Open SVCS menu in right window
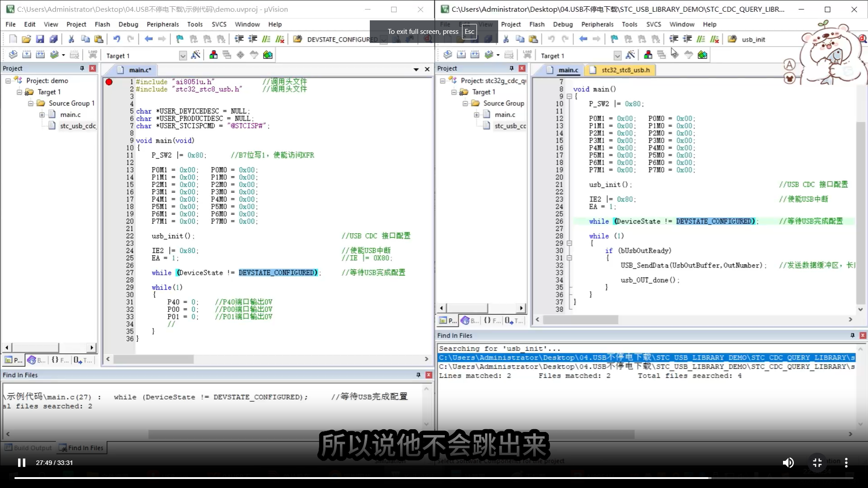 coord(653,24)
